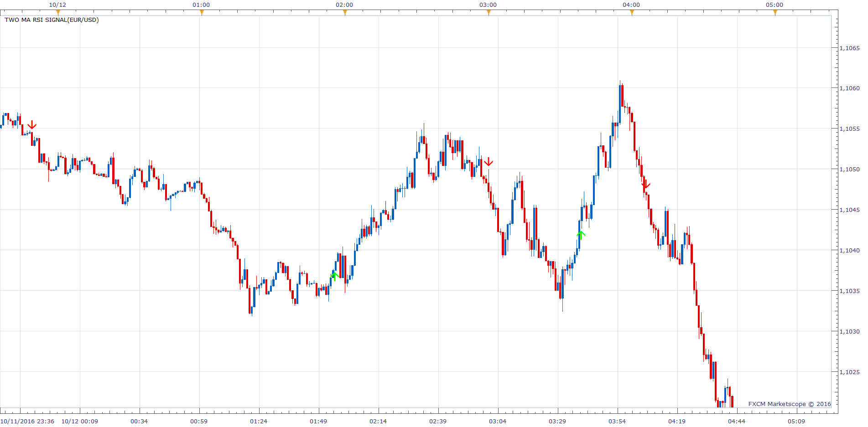Click the 05:09 time axis label
868x427 pixels.
coord(796,421)
